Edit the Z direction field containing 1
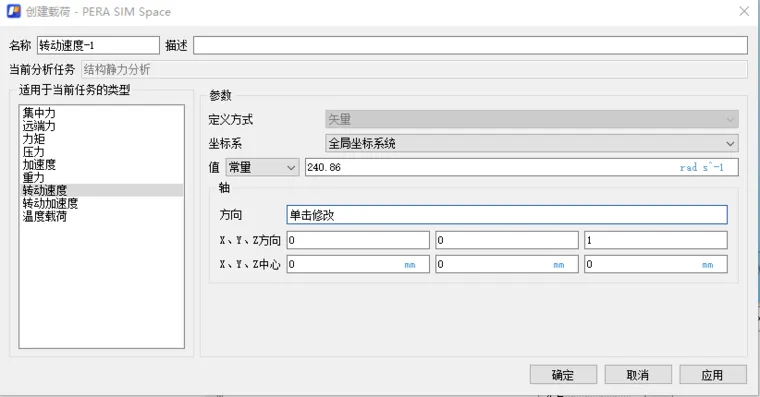 point(656,240)
